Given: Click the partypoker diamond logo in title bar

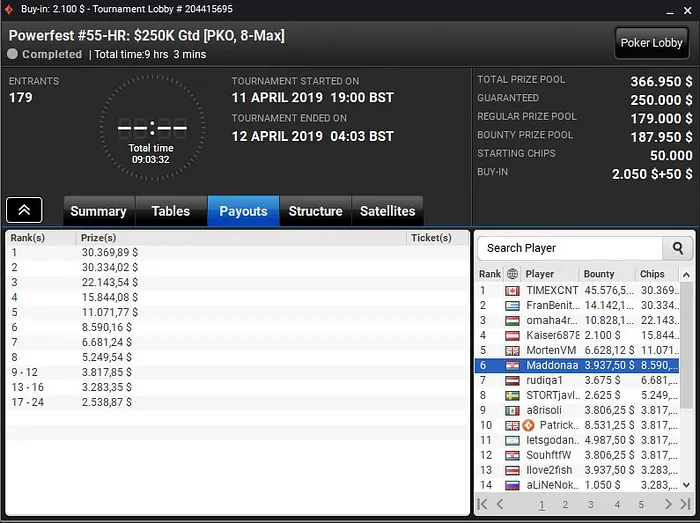Looking at the screenshot, I should [x=8, y=9].
